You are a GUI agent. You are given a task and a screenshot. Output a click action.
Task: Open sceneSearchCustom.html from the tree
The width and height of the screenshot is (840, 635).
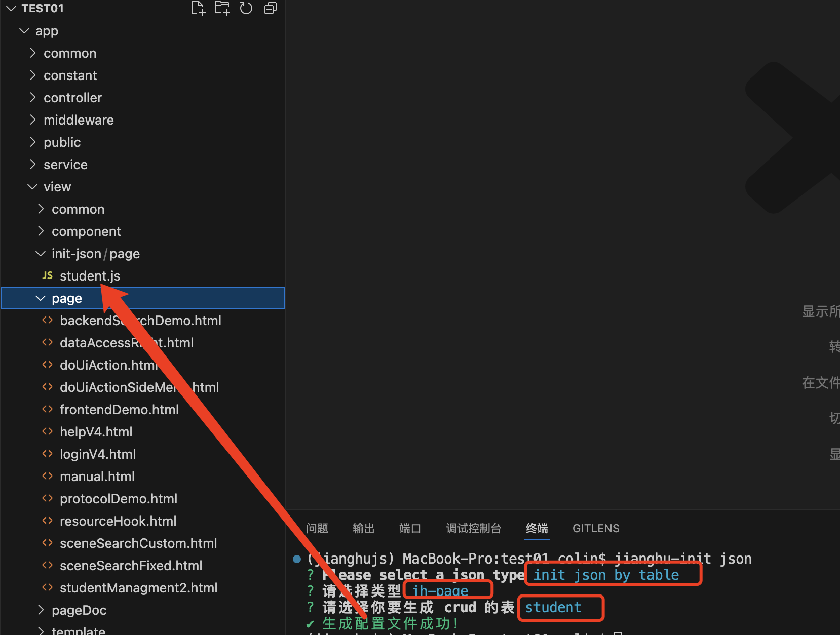pyautogui.click(x=138, y=543)
